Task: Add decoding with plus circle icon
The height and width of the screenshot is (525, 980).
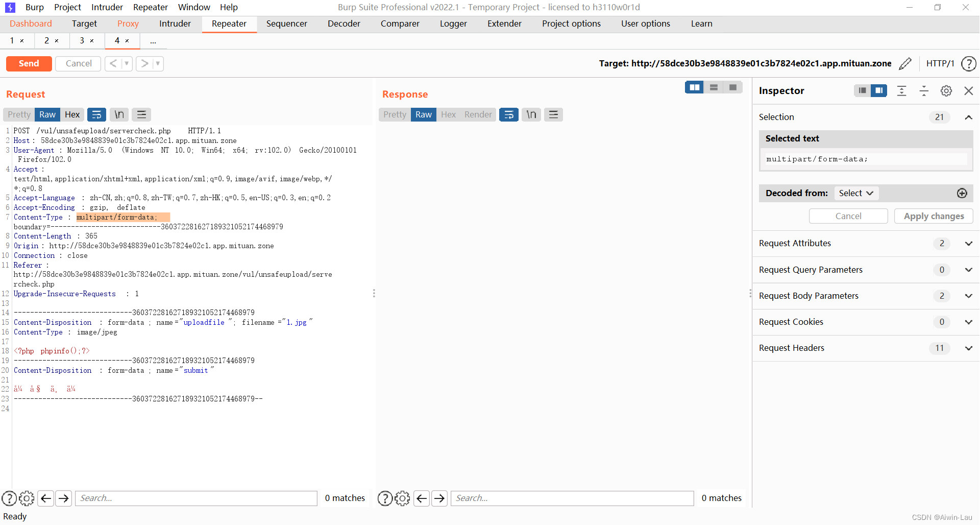Action: point(962,193)
